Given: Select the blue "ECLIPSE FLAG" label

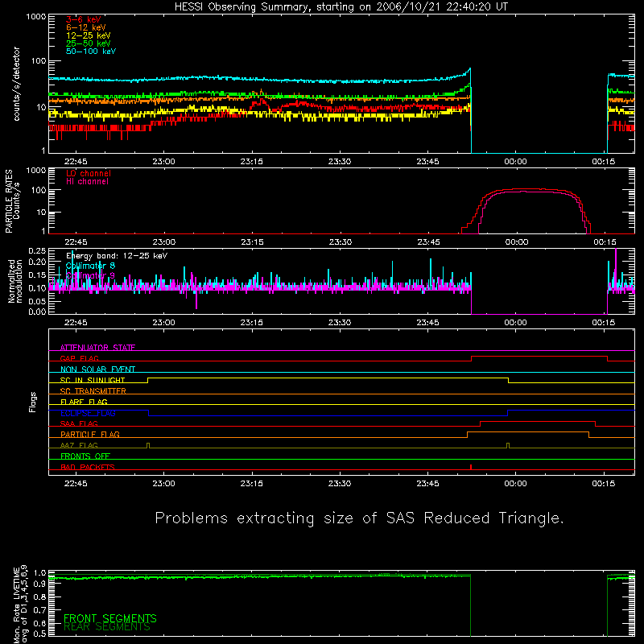Looking at the screenshot, I should (88, 413).
